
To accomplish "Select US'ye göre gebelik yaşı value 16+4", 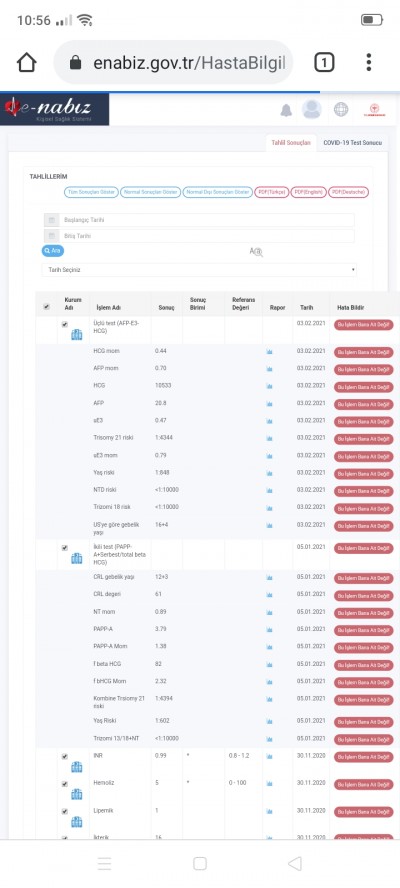I will tap(162, 525).
